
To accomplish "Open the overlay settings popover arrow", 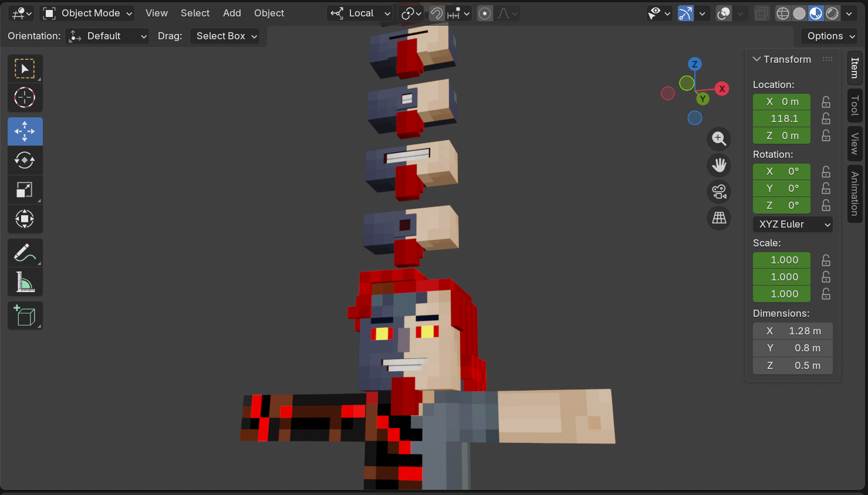I will pyautogui.click(x=741, y=13).
